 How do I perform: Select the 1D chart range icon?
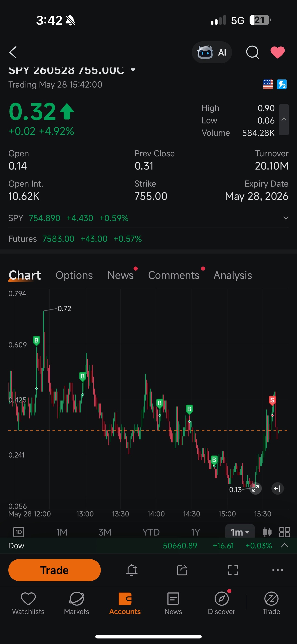point(18,532)
